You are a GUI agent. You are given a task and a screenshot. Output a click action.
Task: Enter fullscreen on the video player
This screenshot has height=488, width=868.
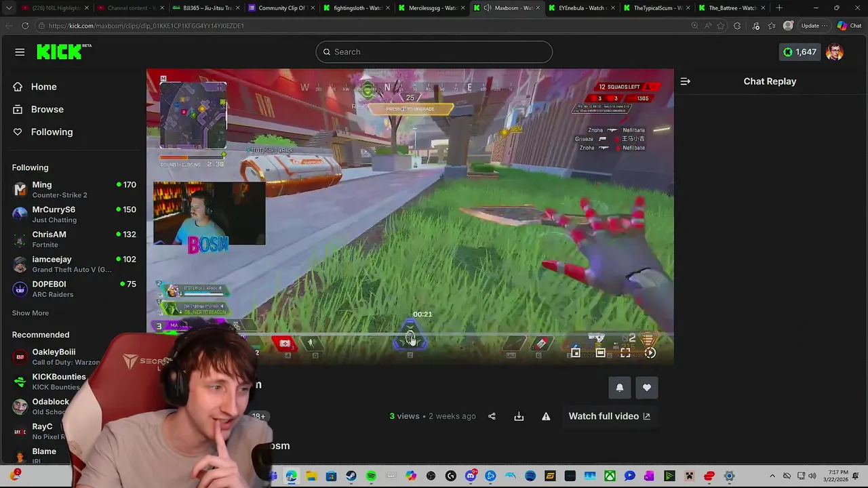(x=625, y=352)
